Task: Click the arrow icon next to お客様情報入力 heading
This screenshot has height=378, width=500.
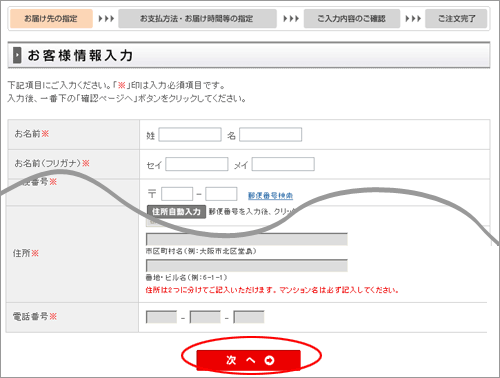Action: pyautogui.click(x=17, y=55)
